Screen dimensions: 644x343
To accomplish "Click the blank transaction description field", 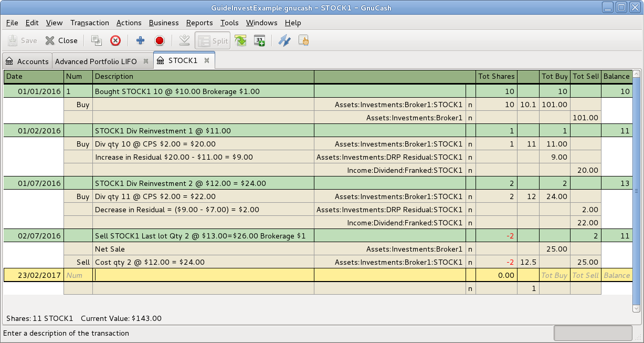I will pos(203,275).
